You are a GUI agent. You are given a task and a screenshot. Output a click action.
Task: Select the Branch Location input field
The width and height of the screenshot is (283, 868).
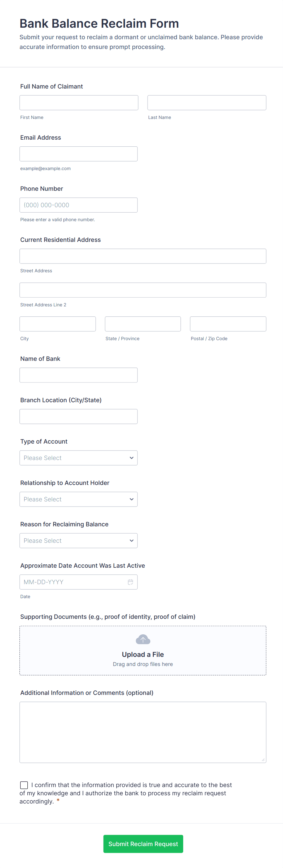pyautogui.click(x=79, y=416)
